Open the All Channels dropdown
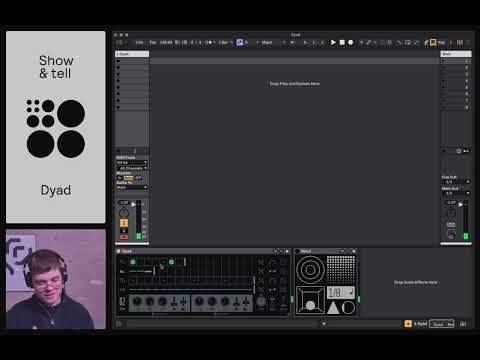480x360 pixels. click(x=132, y=168)
